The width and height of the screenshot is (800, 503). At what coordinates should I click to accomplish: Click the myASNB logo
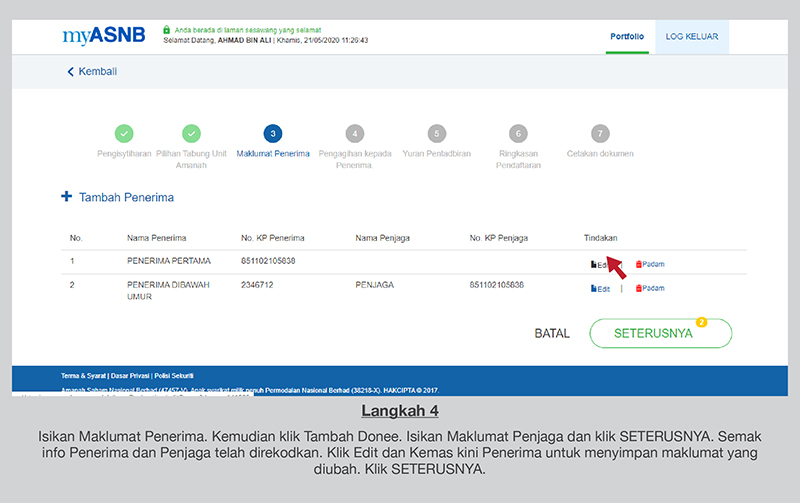pyautogui.click(x=102, y=36)
